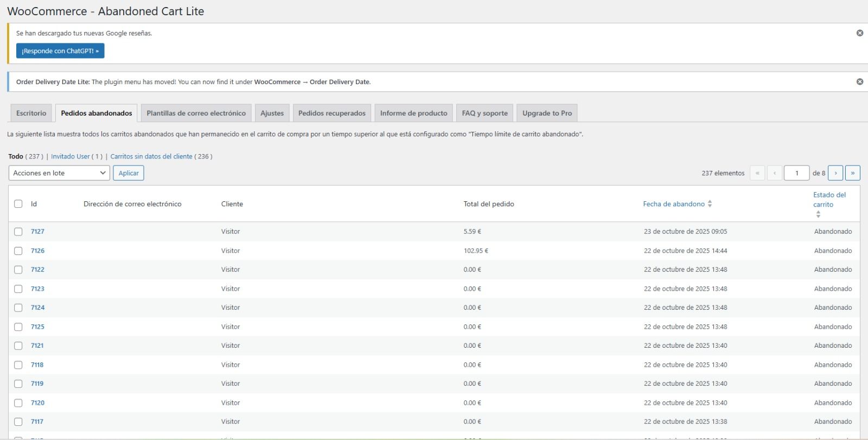Dismiss the Order Delivery Date notice
This screenshot has height=440, width=868.
click(859, 82)
